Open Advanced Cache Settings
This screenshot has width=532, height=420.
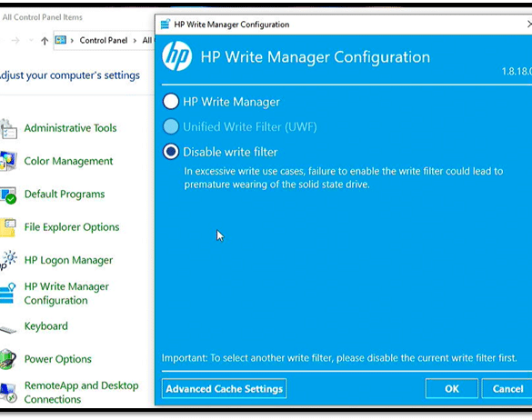224,388
